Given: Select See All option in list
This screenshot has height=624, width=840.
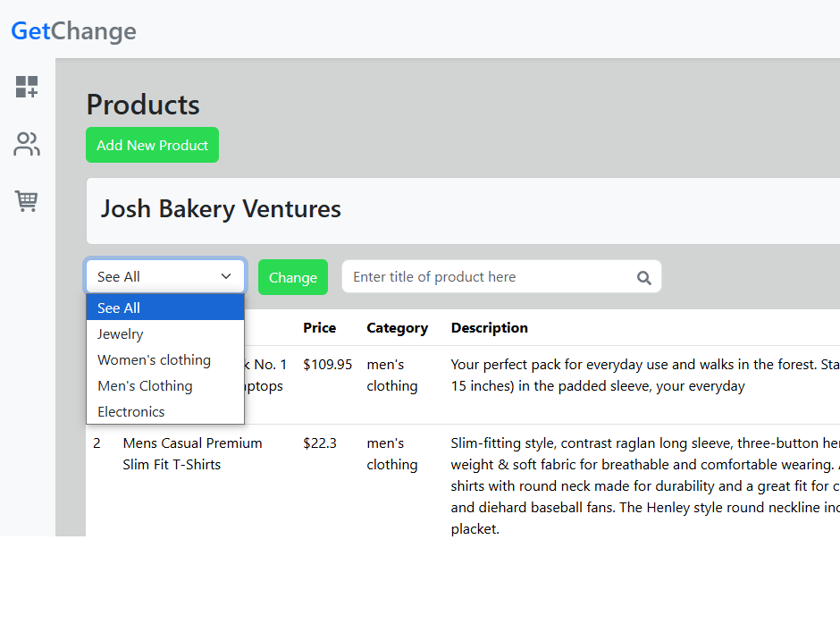Looking at the screenshot, I should tap(165, 308).
